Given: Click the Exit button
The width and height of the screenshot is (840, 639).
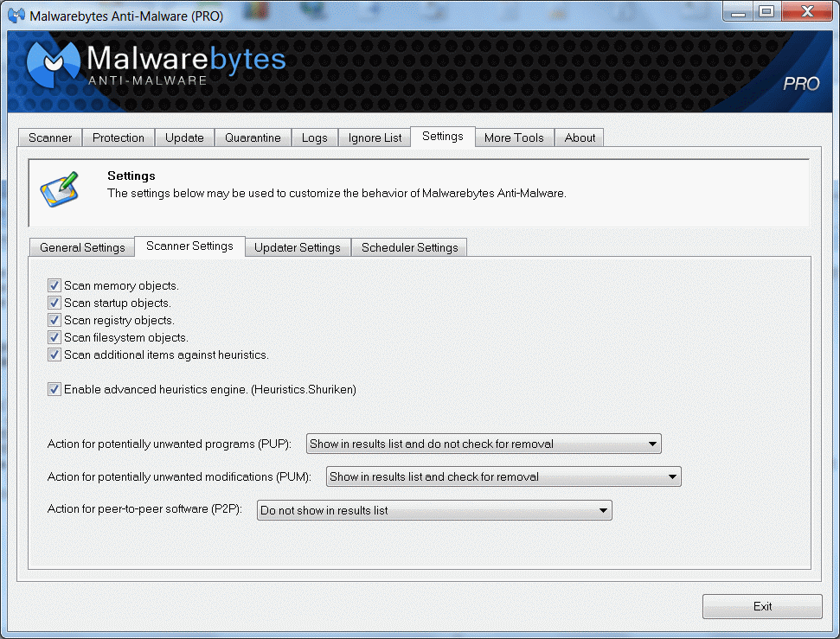Looking at the screenshot, I should coord(761,606).
